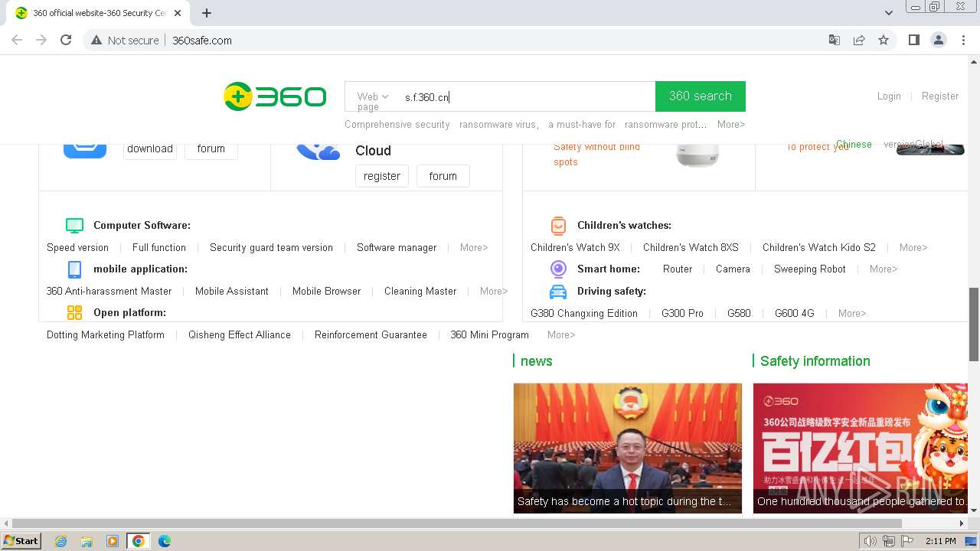
Task: Open G380 Changxing Edition link
Action: click(x=584, y=313)
